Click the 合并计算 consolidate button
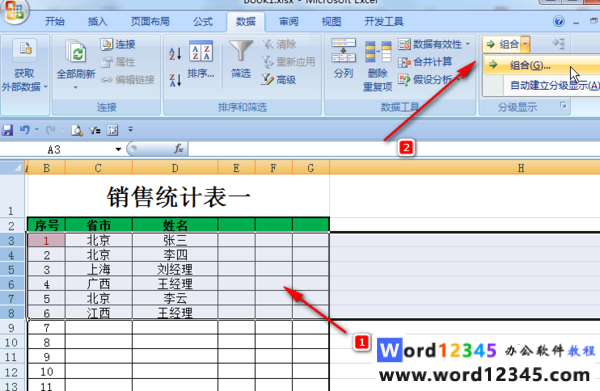 425,62
